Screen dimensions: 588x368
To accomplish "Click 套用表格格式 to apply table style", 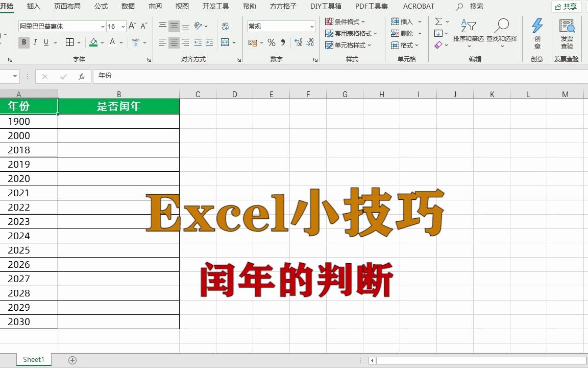I will tap(352, 34).
